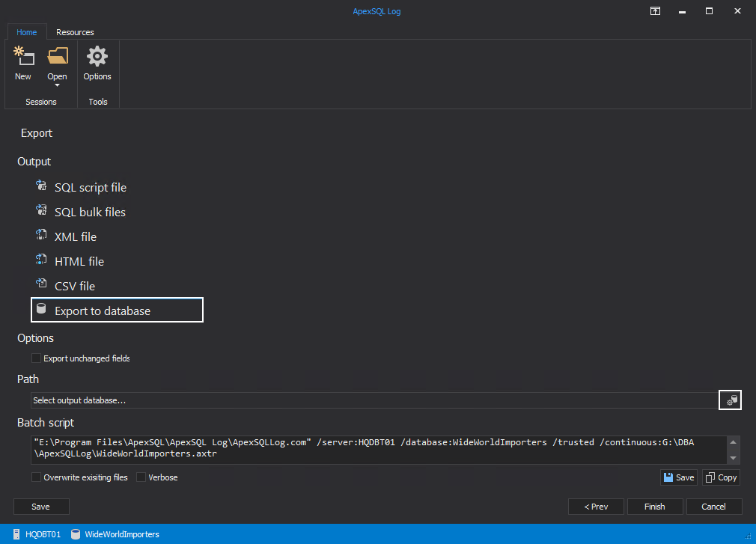Screen dimensions: 756x544
Task: Select HTML file output label
Action: click(x=79, y=261)
